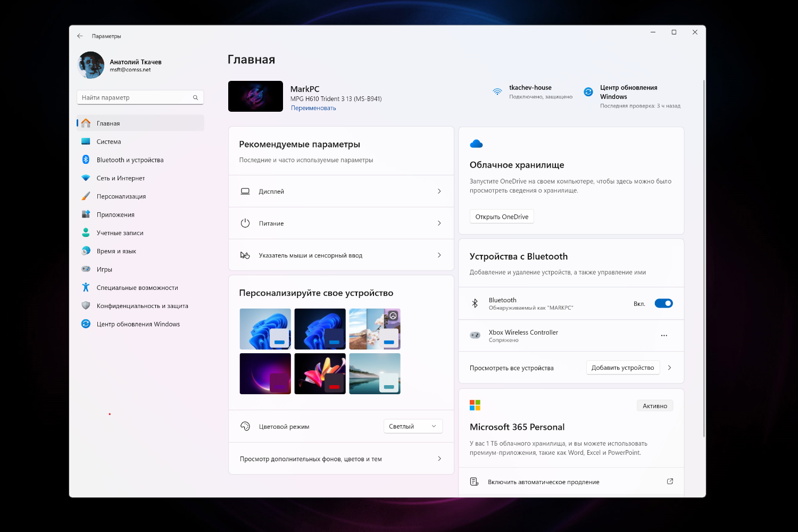798x532 pixels.
Task: Open the three-dot menu for Xbox Wireless Controller
Action: [664, 336]
